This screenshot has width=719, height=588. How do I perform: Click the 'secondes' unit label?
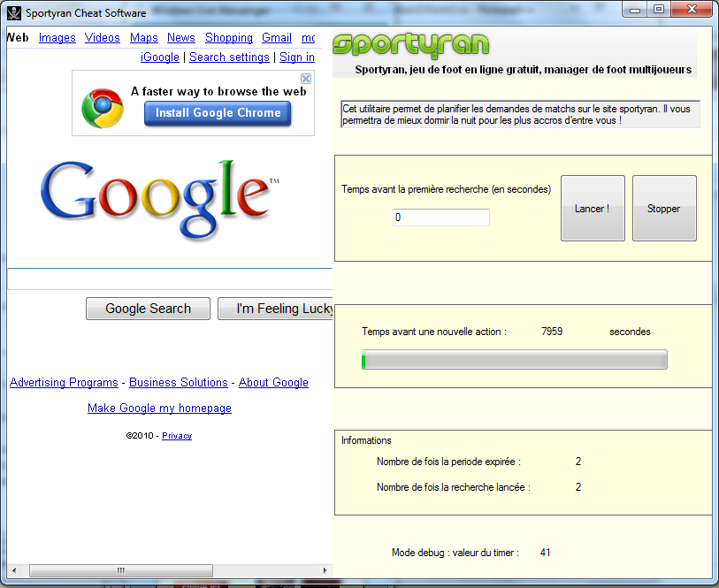pos(630,332)
